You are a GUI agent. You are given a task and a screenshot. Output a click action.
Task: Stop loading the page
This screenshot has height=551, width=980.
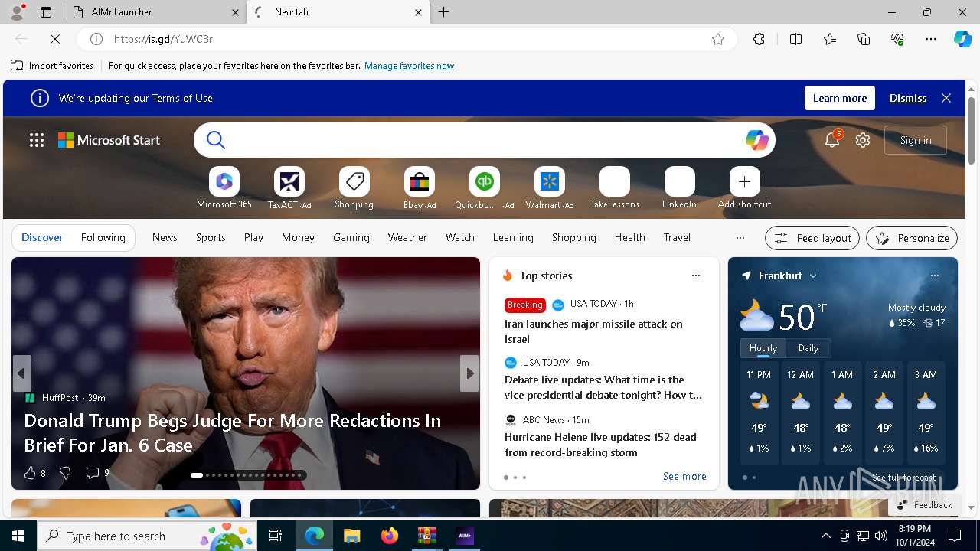tap(55, 39)
